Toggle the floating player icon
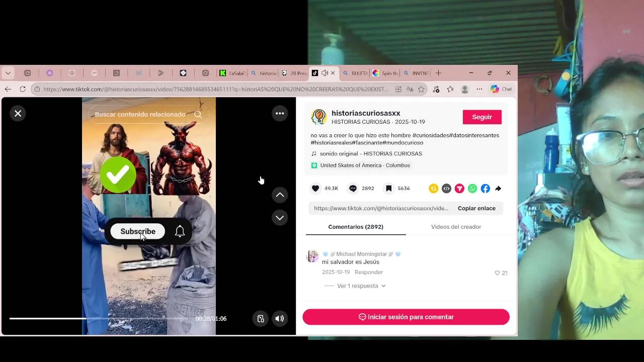Screen dimensions: 644x362 click(260, 318)
